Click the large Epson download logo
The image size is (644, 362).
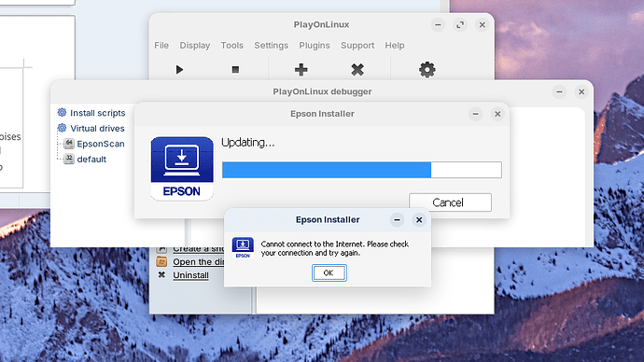(182, 169)
